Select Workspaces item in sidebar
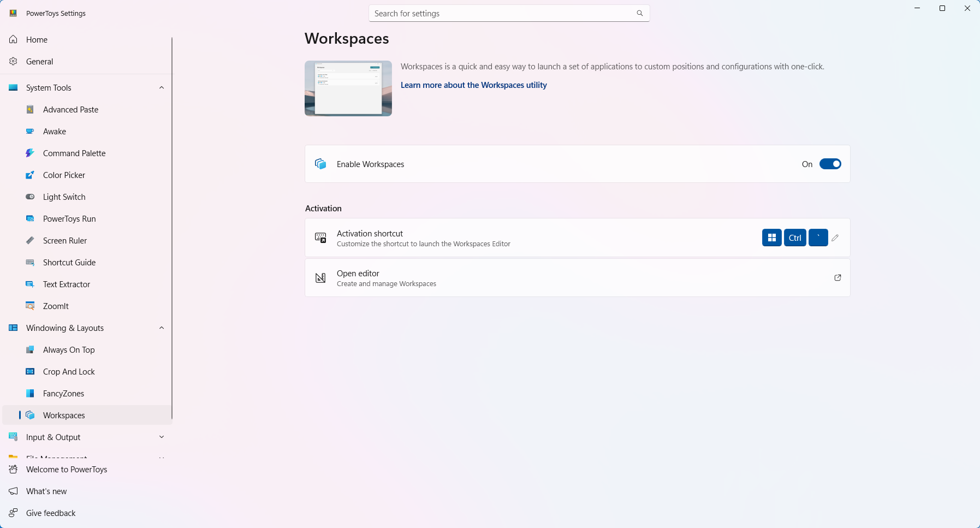980x528 pixels. point(87,416)
